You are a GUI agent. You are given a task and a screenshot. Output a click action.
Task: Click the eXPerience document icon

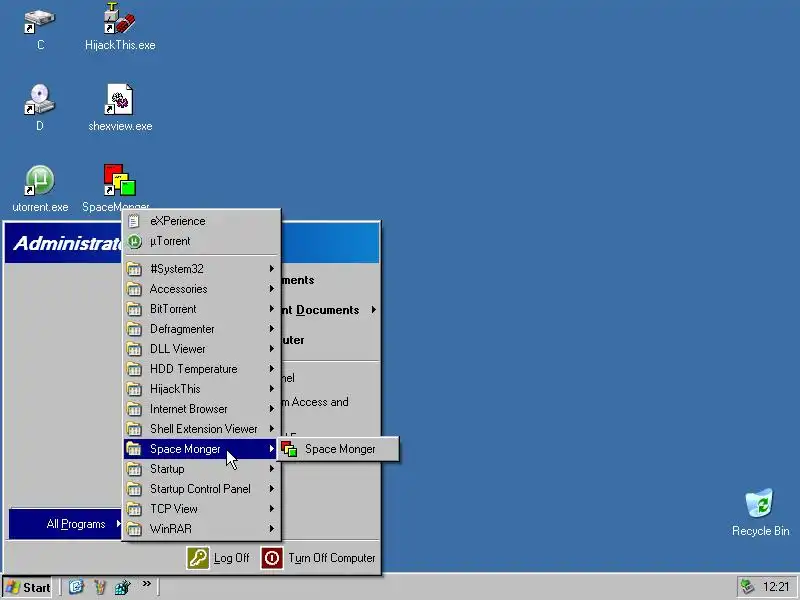click(134, 221)
